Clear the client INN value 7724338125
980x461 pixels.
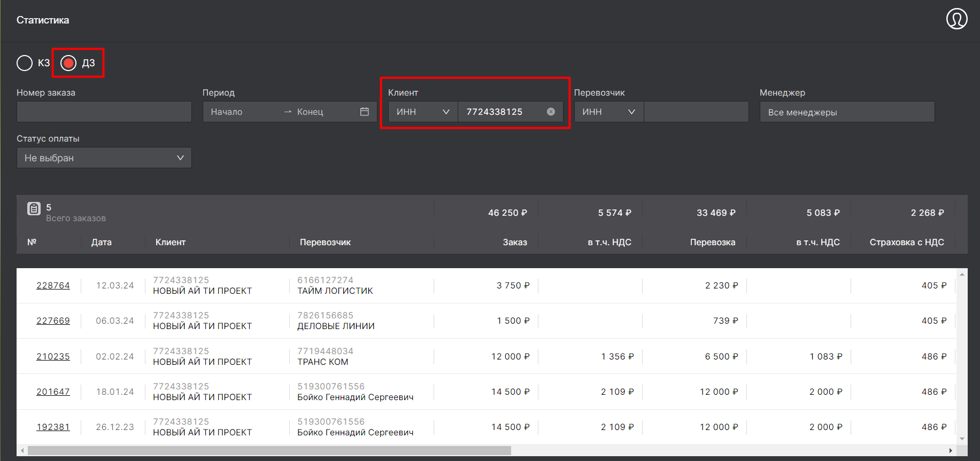pyautogui.click(x=551, y=112)
